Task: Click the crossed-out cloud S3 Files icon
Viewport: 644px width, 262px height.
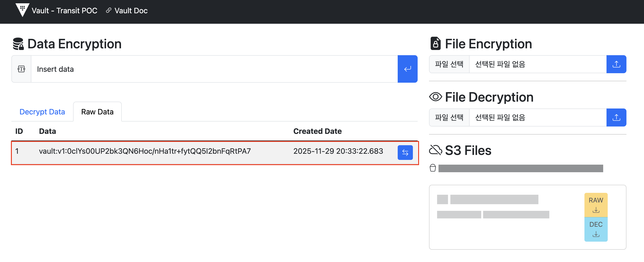Action: (x=435, y=150)
